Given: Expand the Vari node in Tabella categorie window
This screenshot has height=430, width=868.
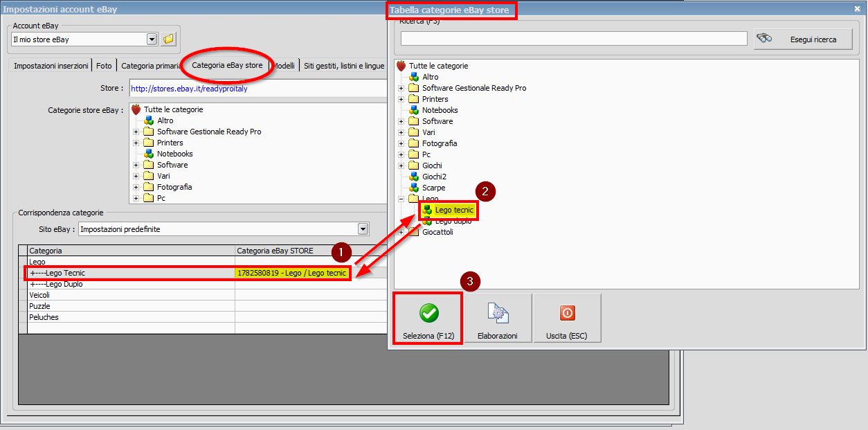Looking at the screenshot, I should [x=401, y=132].
